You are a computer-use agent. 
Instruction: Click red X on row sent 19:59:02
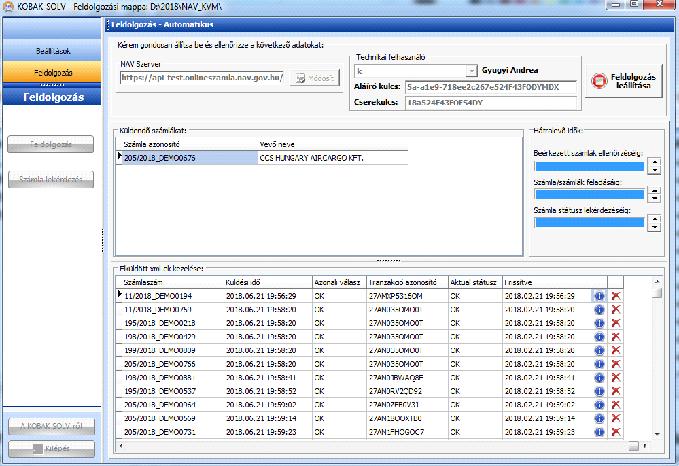pos(615,405)
